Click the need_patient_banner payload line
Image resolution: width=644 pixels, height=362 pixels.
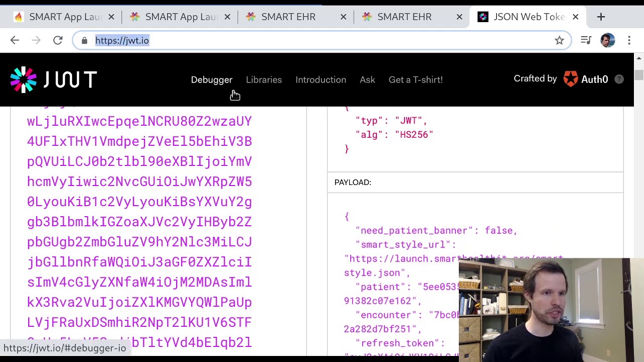436,230
